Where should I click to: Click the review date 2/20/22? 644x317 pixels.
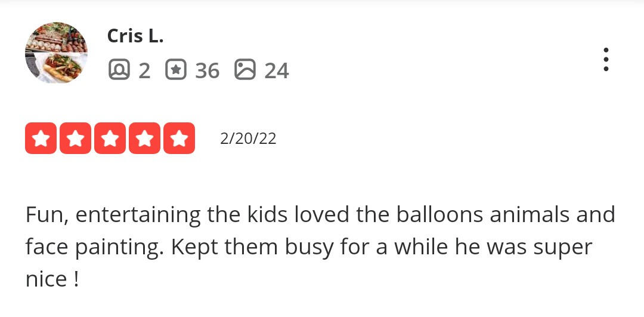248,139
